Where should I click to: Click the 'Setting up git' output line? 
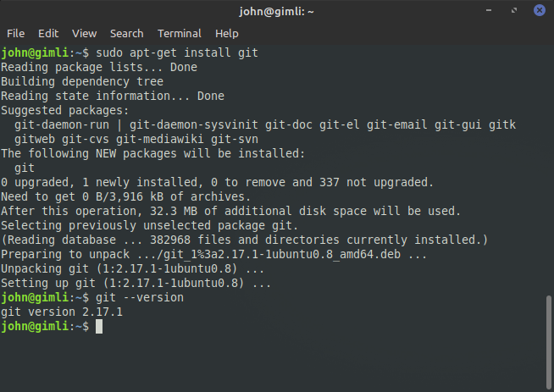click(136, 284)
